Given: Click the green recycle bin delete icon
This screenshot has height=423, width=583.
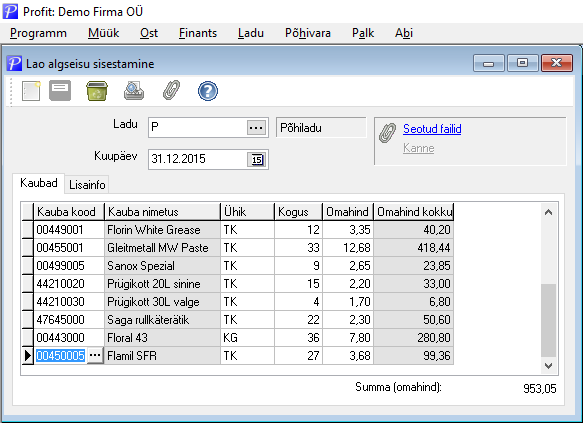Looking at the screenshot, I should click(x=97, y=91).
